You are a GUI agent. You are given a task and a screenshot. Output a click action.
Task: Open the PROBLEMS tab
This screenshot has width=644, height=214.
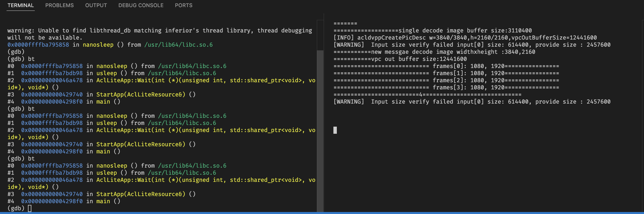point(59,5)
